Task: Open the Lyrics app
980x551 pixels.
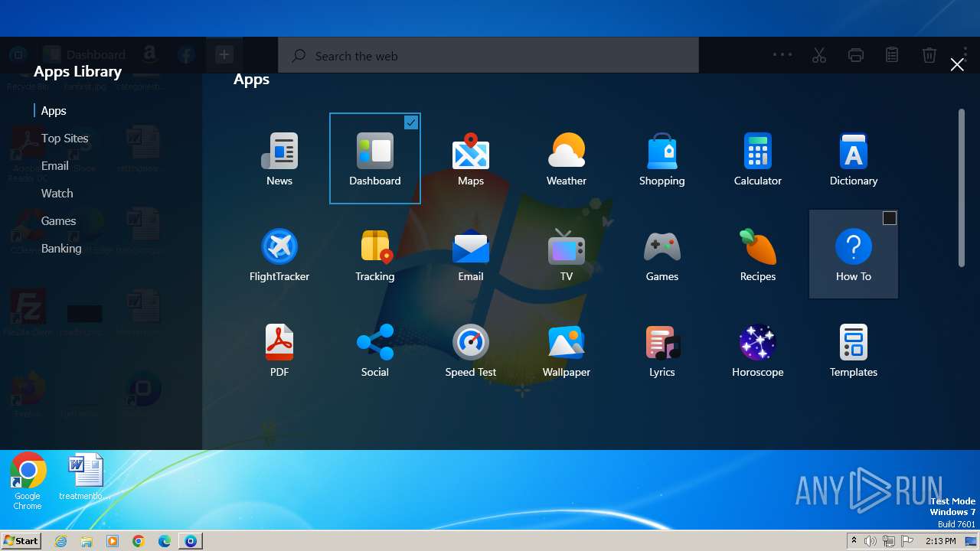Action: pos(662,350)
